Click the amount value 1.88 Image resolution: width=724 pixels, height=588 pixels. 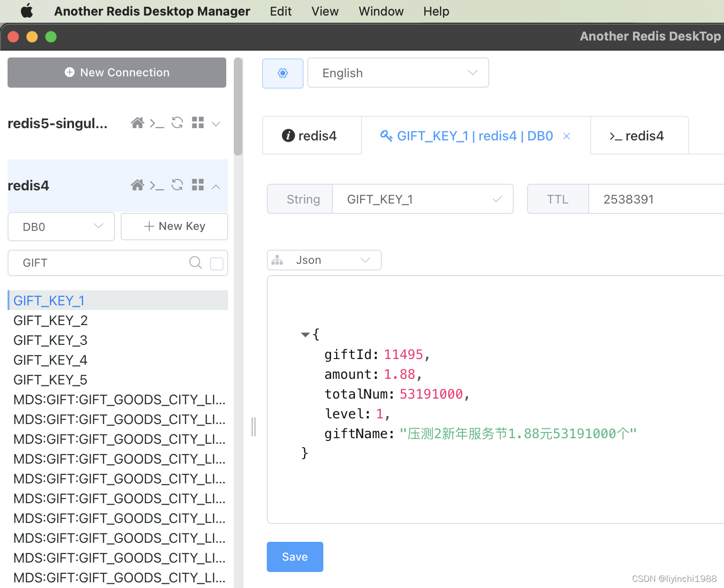[x=399, y=374]
